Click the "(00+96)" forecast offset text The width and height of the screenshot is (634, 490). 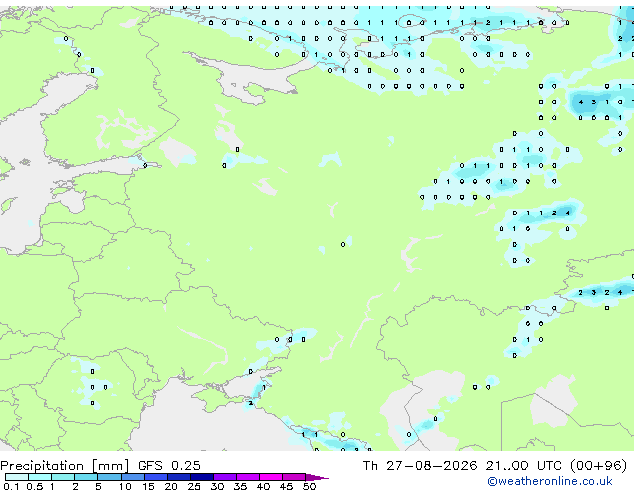[598, 466]
